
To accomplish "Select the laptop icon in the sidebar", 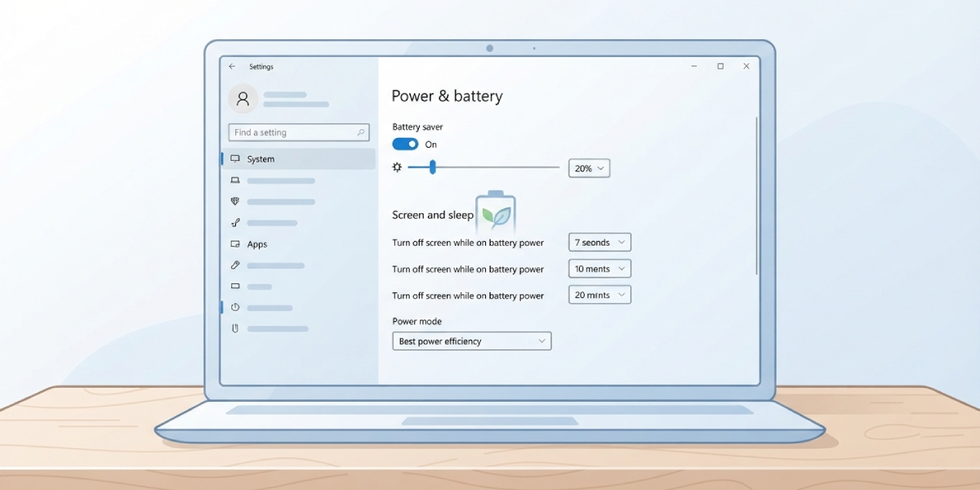I will (235, 180).
